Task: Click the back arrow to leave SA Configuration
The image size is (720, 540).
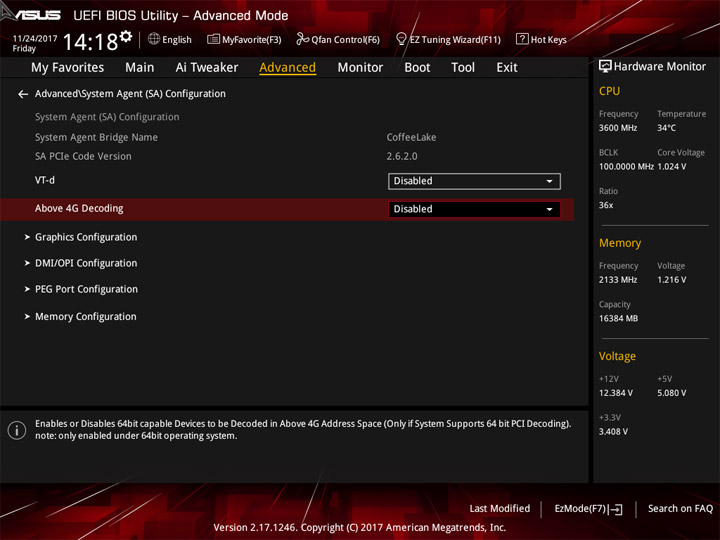Action: point(23,94)
